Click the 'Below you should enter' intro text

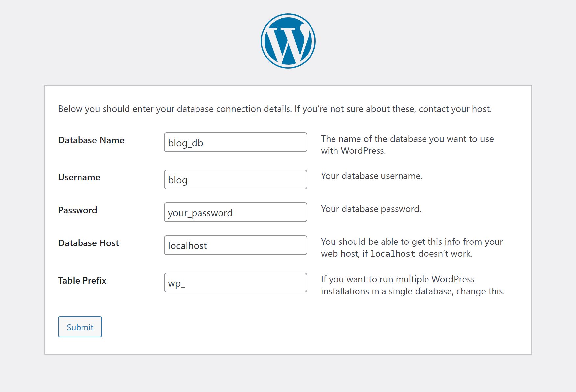[x=275, y=109]
